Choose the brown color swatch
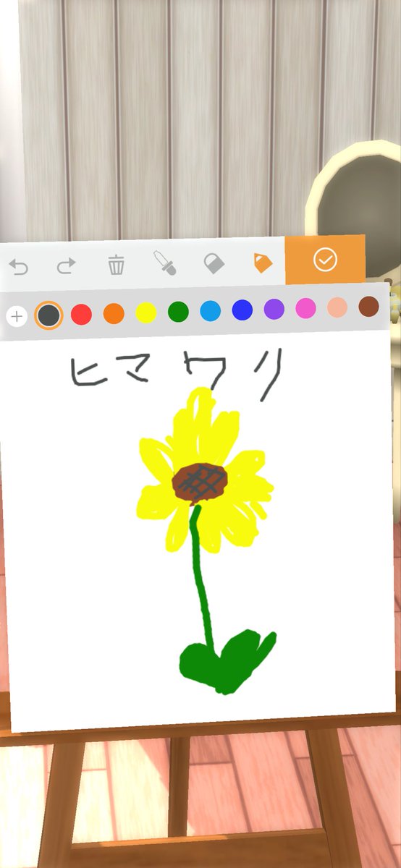This screenshot has height=868, width=401. [x=369, y=307]
